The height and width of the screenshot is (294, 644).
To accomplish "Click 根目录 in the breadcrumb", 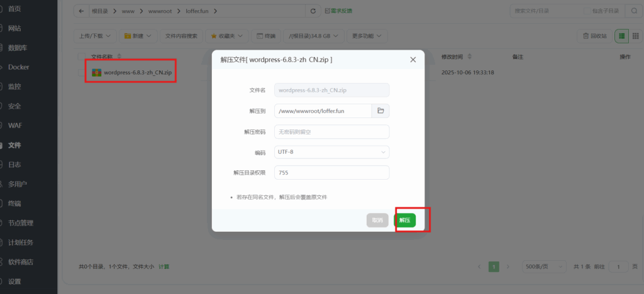I will click(100, 11).
